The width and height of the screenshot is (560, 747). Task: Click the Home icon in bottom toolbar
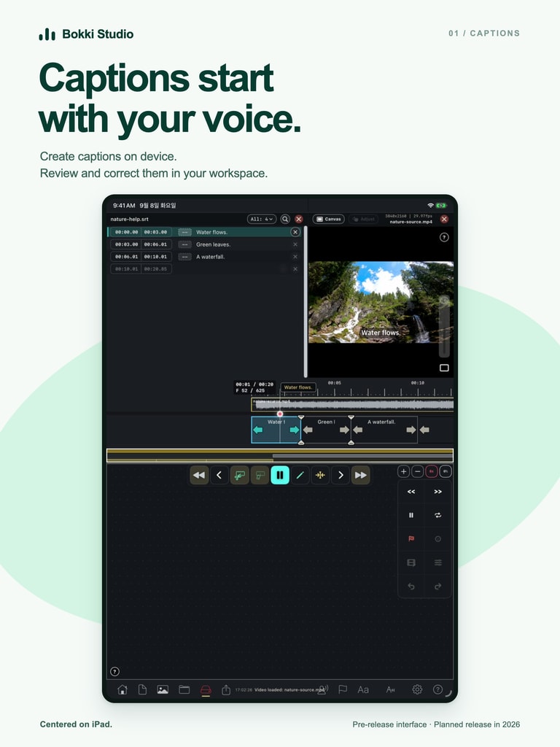point(122,689)
